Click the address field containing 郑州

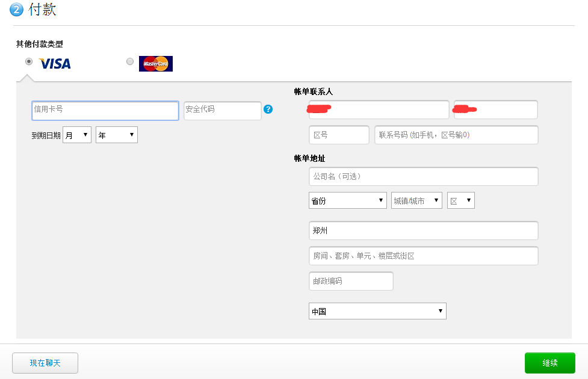pyautogui.click(x=423, y=231)
